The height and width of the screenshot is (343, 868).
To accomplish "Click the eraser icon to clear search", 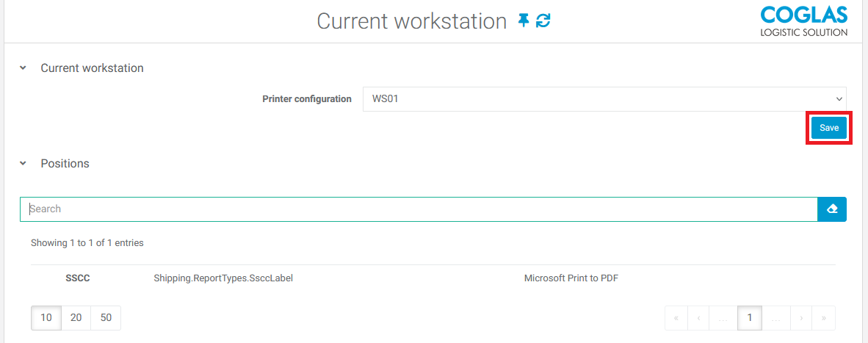I will [x=832, y=209].
